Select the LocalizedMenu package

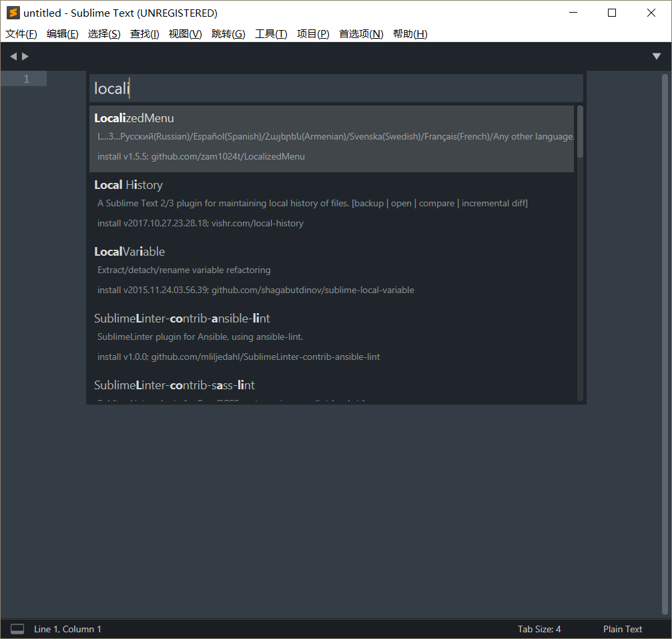(267, 137)
